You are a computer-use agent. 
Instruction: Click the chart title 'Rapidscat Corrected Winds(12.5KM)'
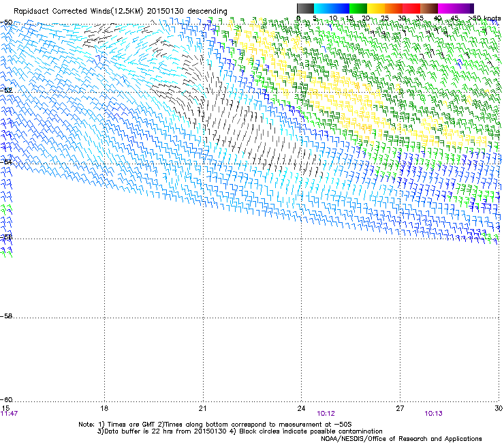coord(78,12)
